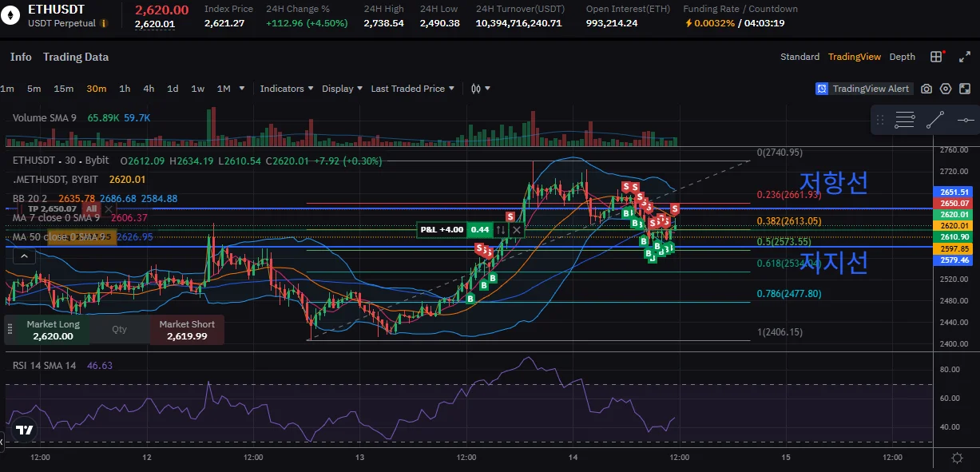
Task: Click the info icon beside USDT Perpetual
Action: click(x=103, y=24)
